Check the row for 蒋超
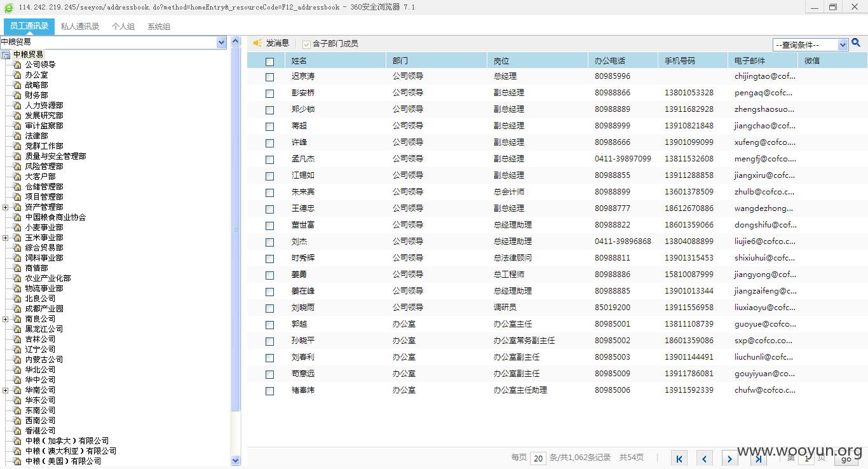The height and width of the screenshot is (469, 868). point(269,126)
